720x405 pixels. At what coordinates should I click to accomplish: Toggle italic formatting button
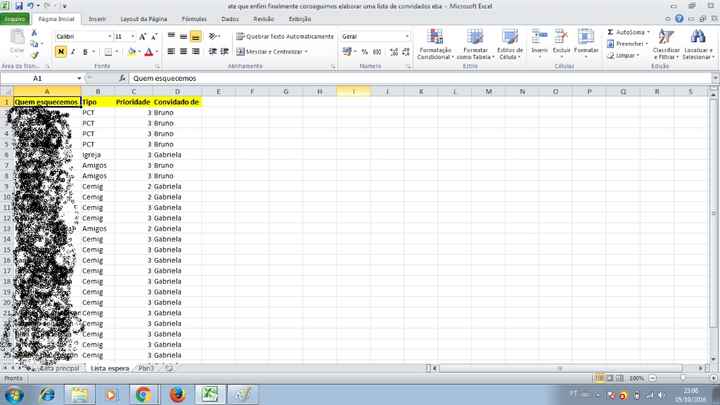coord(73,52)
